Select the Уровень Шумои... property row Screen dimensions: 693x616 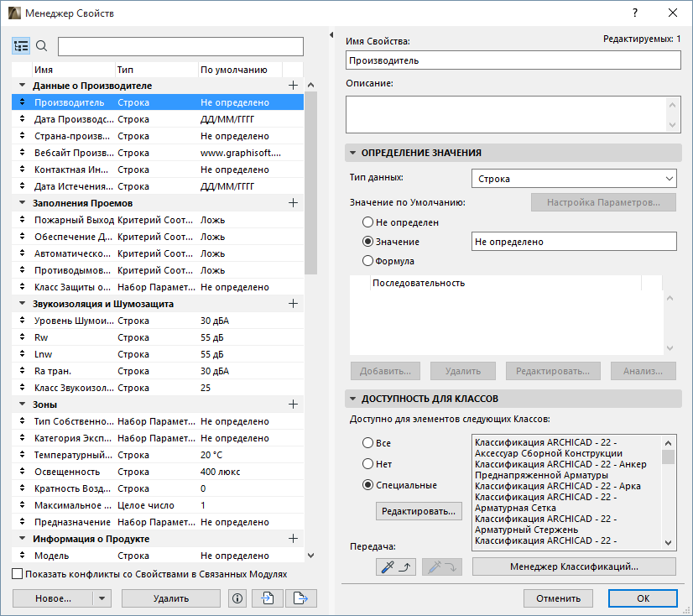(x=158, y=321)
